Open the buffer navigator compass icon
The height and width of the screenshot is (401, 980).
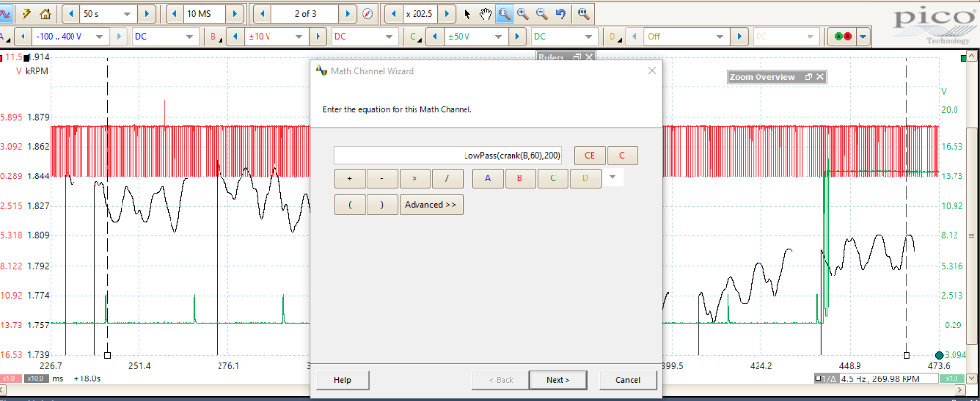pos(367,14)
